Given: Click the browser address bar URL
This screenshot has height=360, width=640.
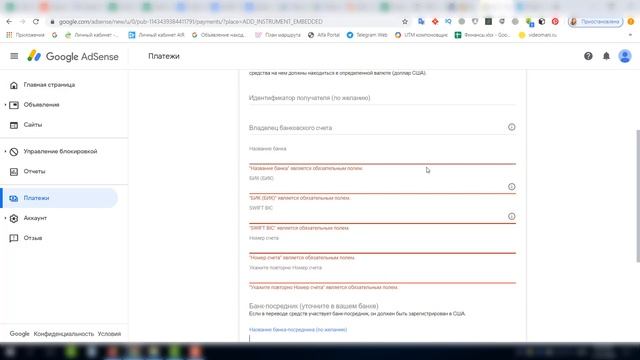Looking at the screenshot, I should [191, 22].
